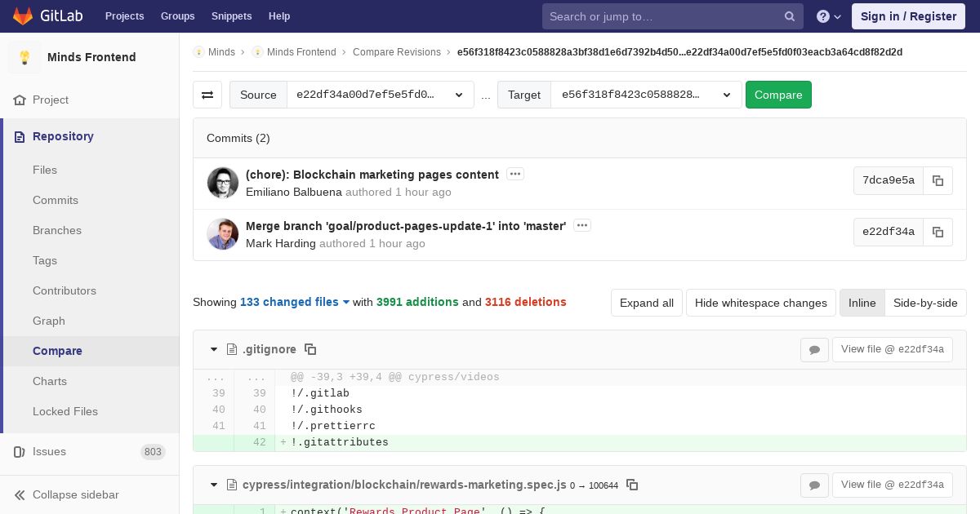Open rewards-marketing.spec.js file link
The width and height of the screenshot is (980, 514).
[x=404, y=485]
